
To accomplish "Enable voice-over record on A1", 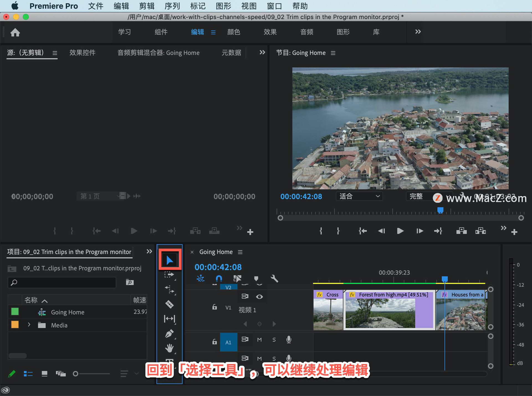I will click(x=289, y=340).
